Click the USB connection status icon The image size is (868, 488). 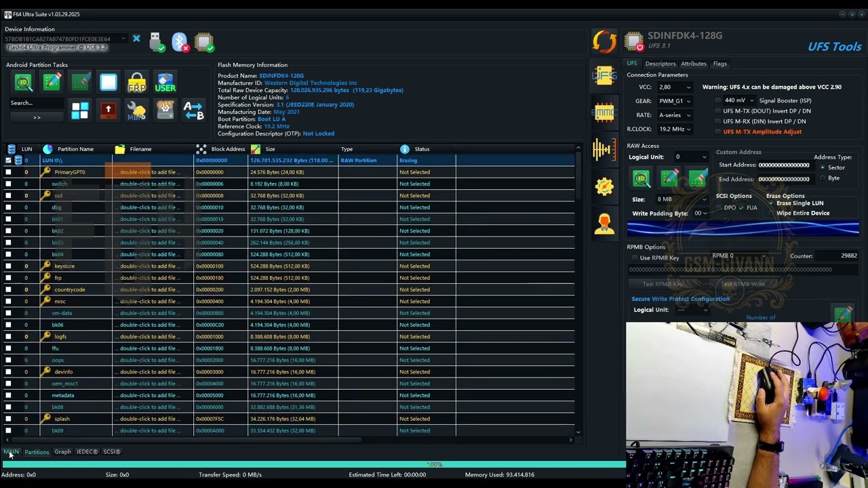[x=156, y=43]
